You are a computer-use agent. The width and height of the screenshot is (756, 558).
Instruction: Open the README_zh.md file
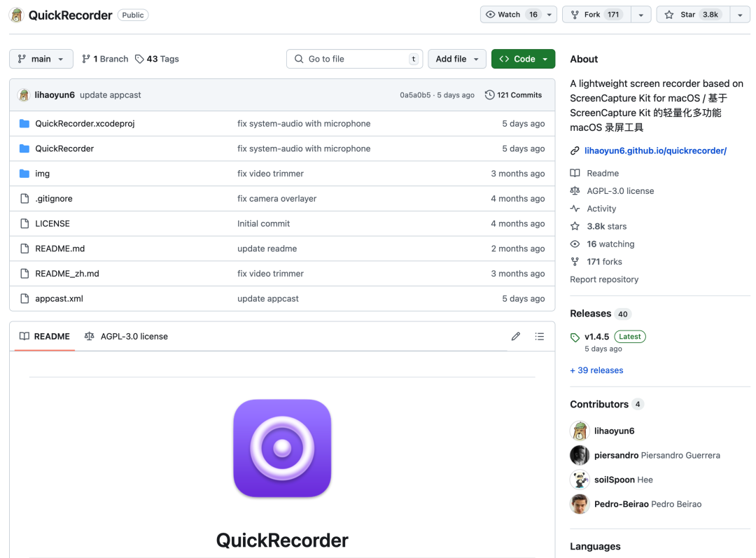coord(67,274)
